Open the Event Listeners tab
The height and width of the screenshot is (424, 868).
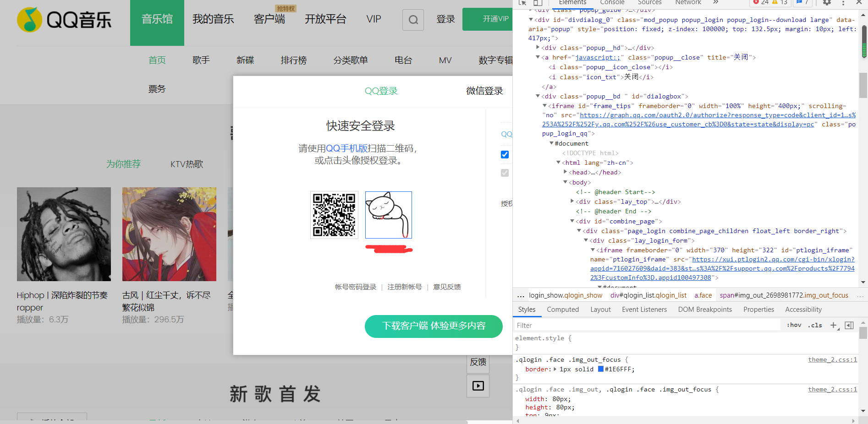644,310
